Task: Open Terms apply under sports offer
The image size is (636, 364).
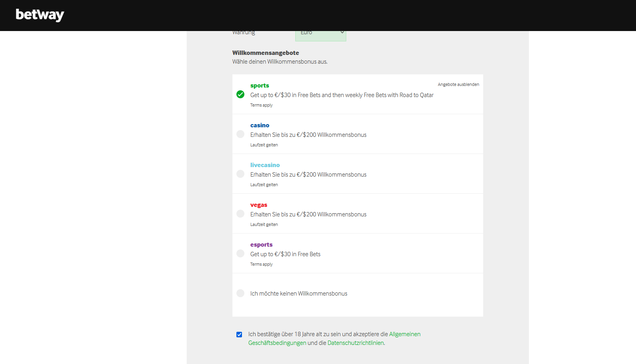Action: 261,105
